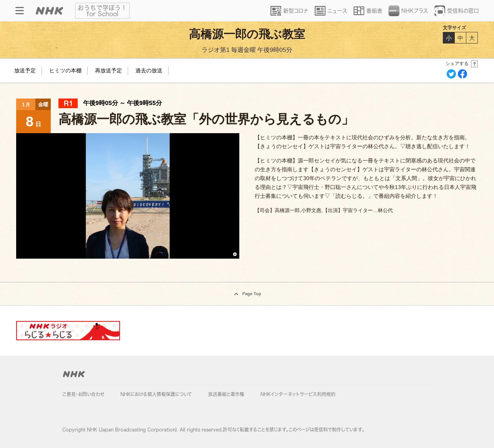The width and height of the screenshot is (494, 448).
Task: Open the ヒミツの本棚 tab
Action: [65, 71]
